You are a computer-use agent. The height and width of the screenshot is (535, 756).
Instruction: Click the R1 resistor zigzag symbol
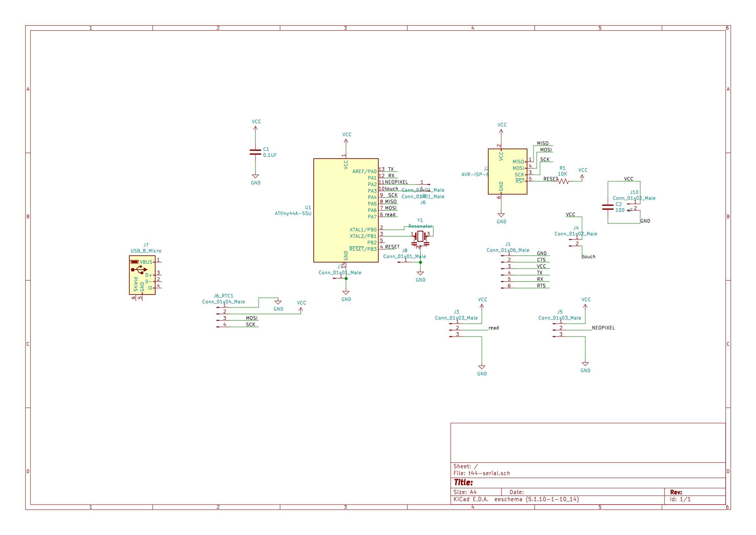[x=563, y=181]
